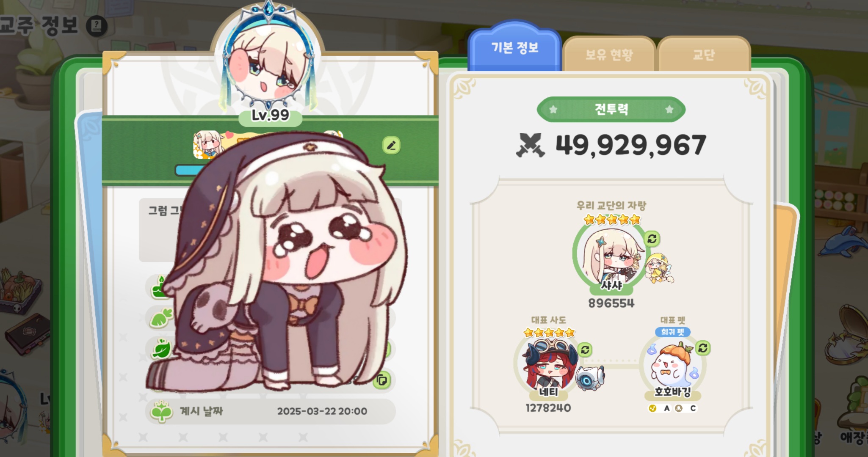Switch to the 기본 정보 tab
The image size is (868, 457).
pyautogui.click(x=515, y=47)
